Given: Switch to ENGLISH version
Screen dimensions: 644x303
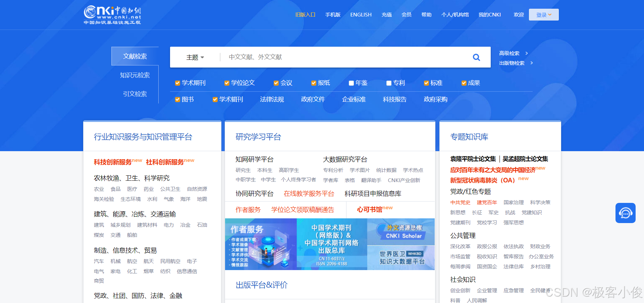Looking at the screenshot, I should tap(361, 15).
